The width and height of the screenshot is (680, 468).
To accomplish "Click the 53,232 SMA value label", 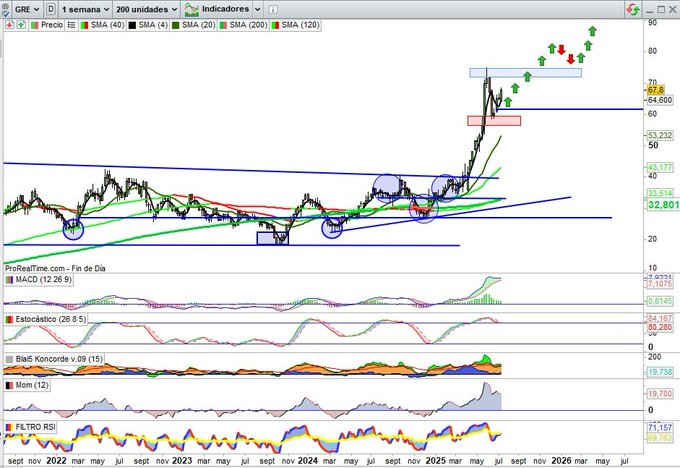I will (x=660, y=135).
